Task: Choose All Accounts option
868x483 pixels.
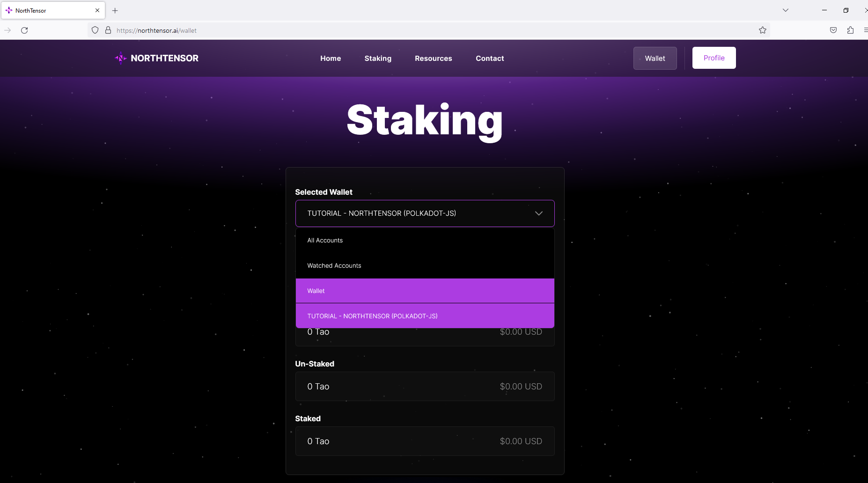Action: point(425,241)
